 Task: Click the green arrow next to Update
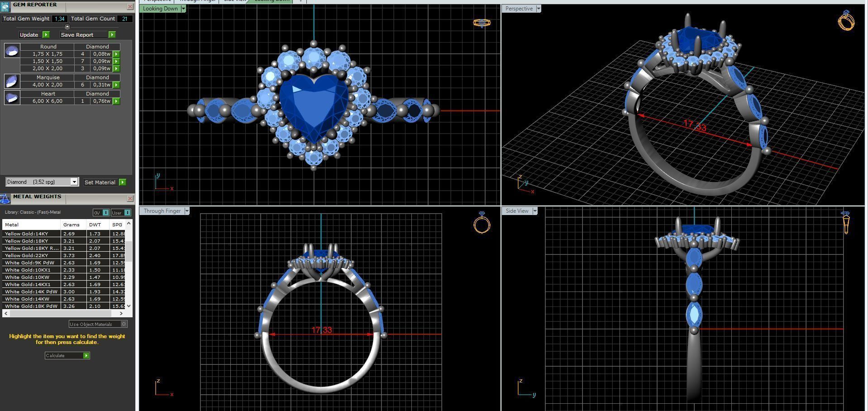tap(46, 35)
